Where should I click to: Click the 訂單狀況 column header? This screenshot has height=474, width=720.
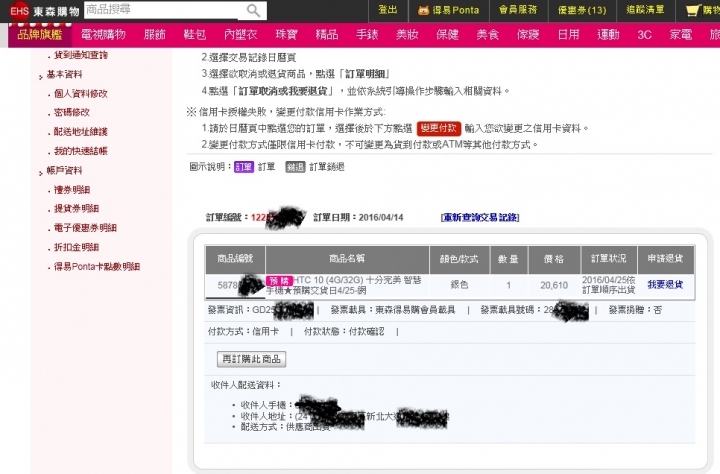tap(609, 259)
